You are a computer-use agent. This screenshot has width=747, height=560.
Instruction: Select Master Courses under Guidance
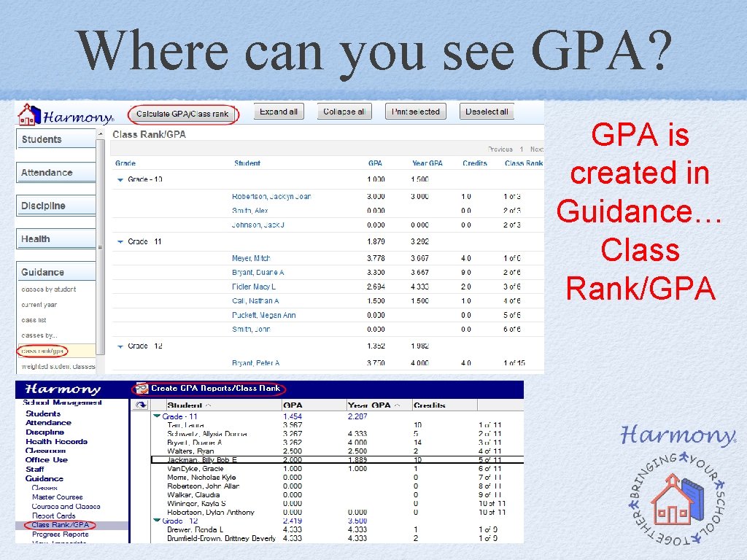[x=57, y=497]
